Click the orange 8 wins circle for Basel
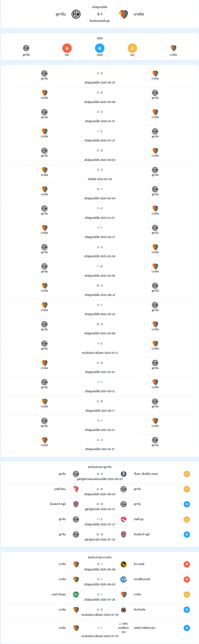Viewport: 199px width, 644px height. pos(132,48)
